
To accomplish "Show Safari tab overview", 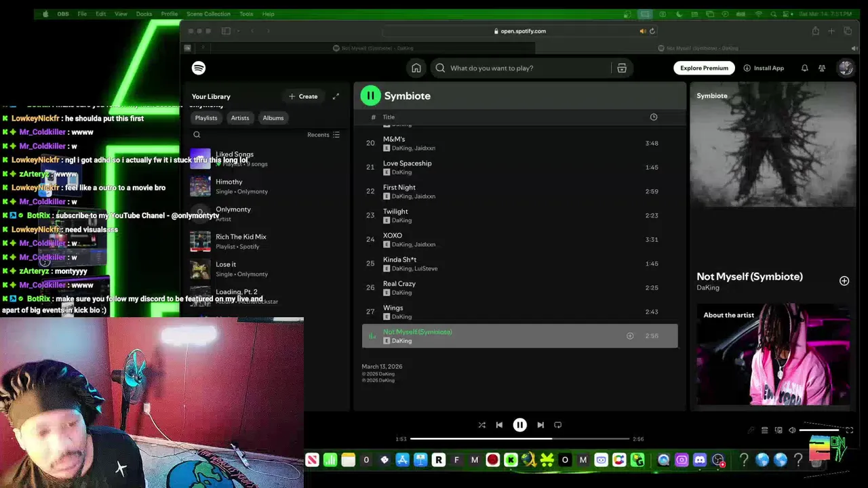I will tap(848, 31).
